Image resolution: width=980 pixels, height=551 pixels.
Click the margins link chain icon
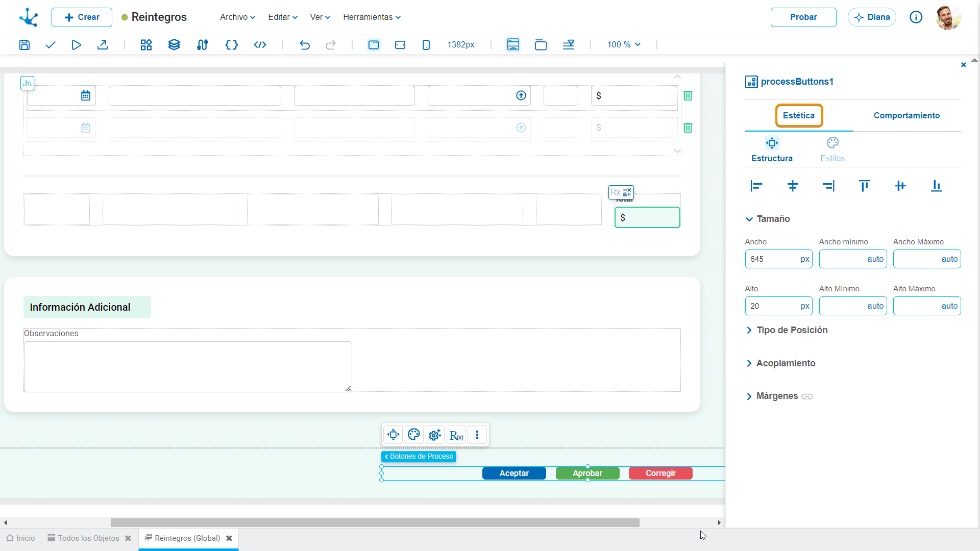pyautogui.click(x=807, y=397)
